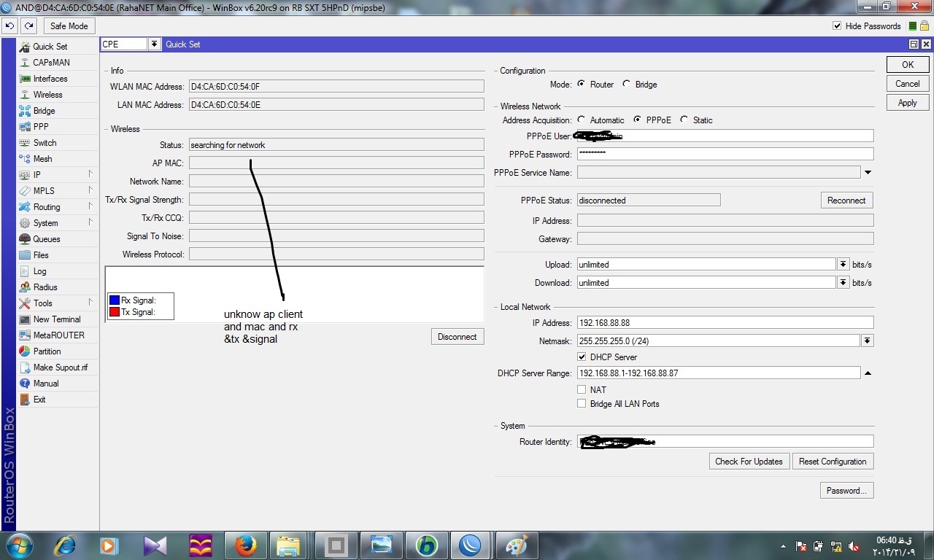Choose Static address acquisition
The image size is (934, 560).
click(x=684, y=120)
